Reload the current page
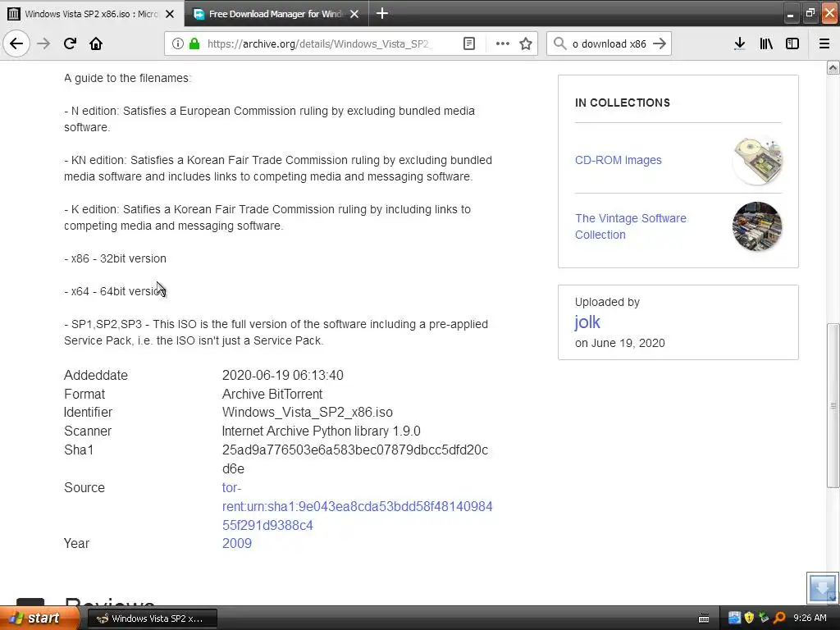The height and width of the screenshot is (630, 840). tap(70, 44)
